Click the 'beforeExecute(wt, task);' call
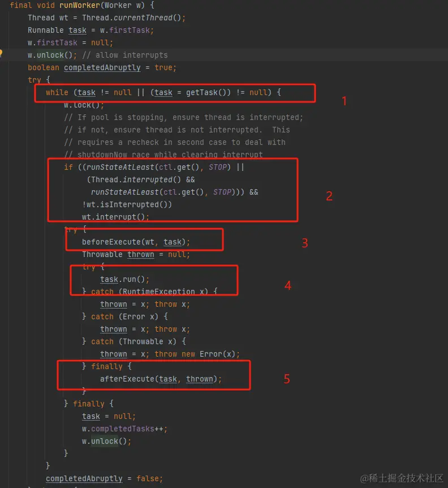The image size is (448, 488). coord(136,242)
